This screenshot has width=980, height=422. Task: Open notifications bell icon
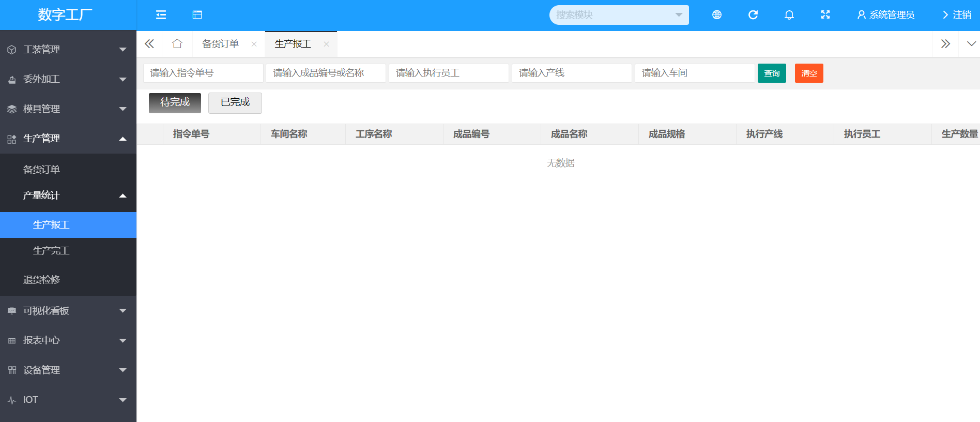pyautogui.click(x=789, y=15)
